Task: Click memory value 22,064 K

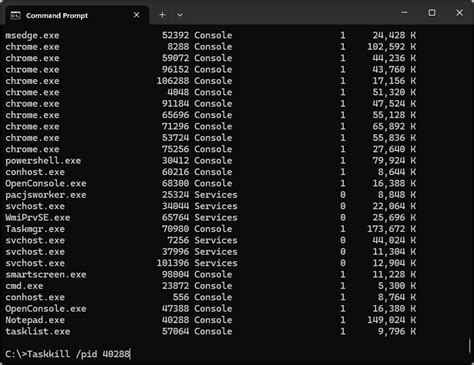Action: [394, 206]
